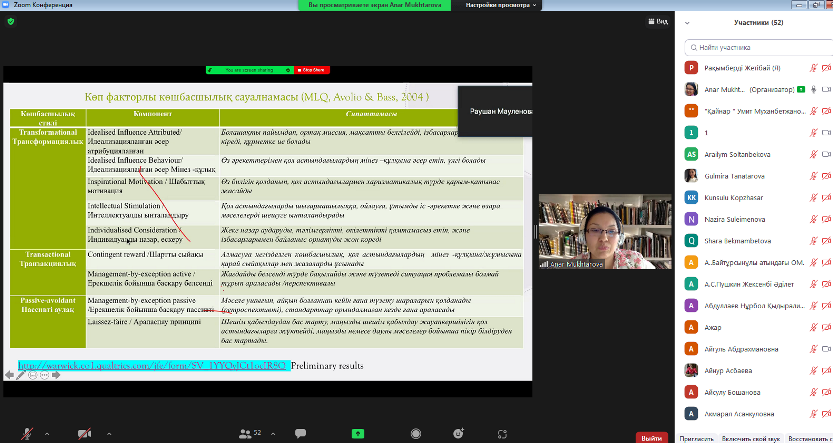
Task: Go to the previous slide arrow
Action: [10, 375]
